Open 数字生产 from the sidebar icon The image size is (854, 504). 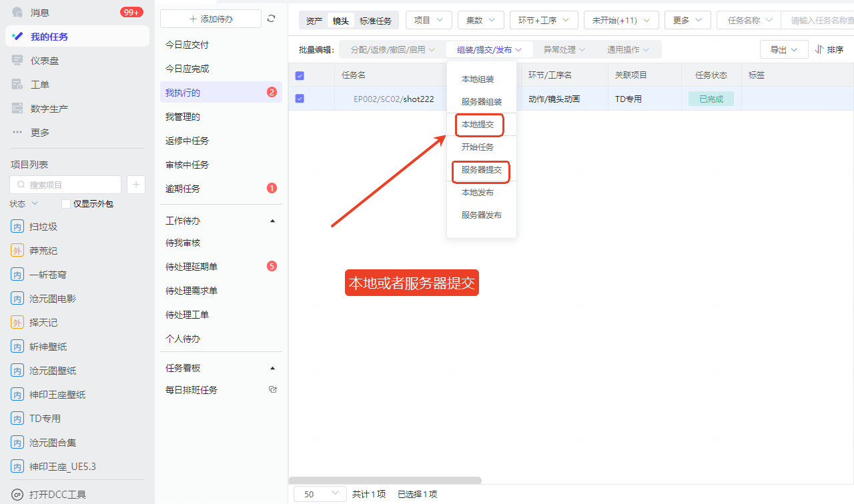(17, 109)
